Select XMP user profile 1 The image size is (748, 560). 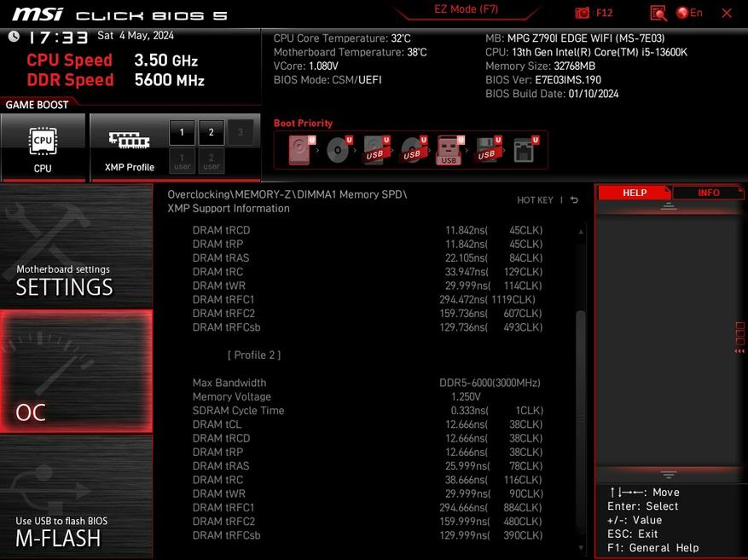(182, 161)
